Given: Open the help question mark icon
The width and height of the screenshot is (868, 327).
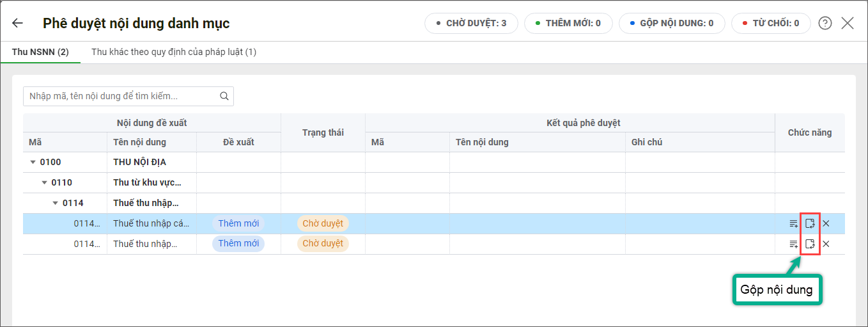Looking at the screenshot, I should pos(825,24).
